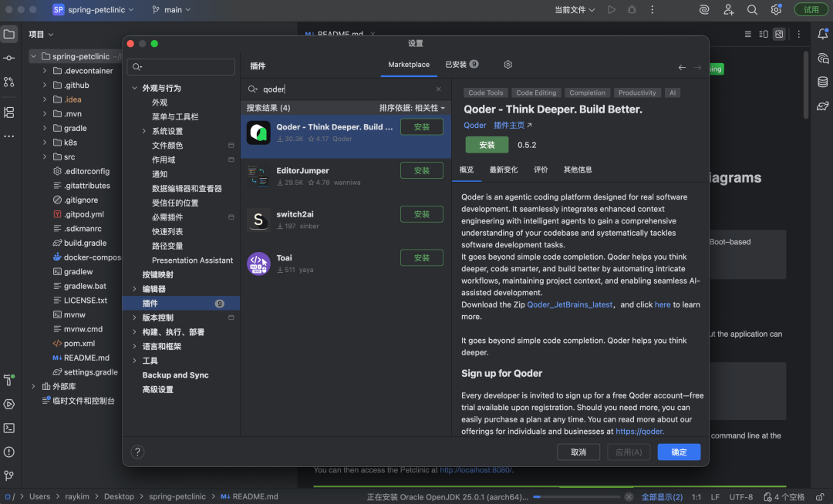This screenshot has width=833, height=504.
Task: Open the Commit tool window icon
Action: (9, 58)
